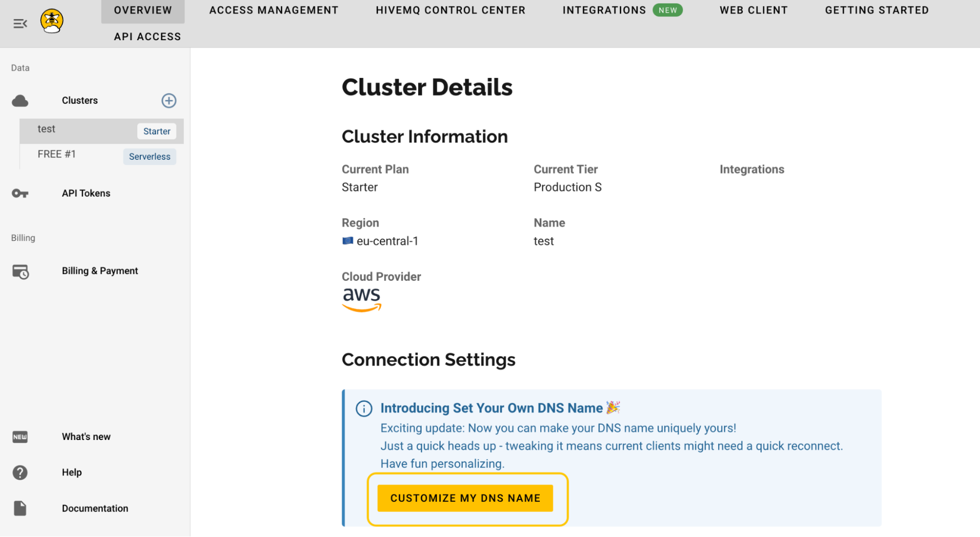Click the NEW badge beside Integrations
The width and height of the screenshot is (980, 537).
point(668,10)
